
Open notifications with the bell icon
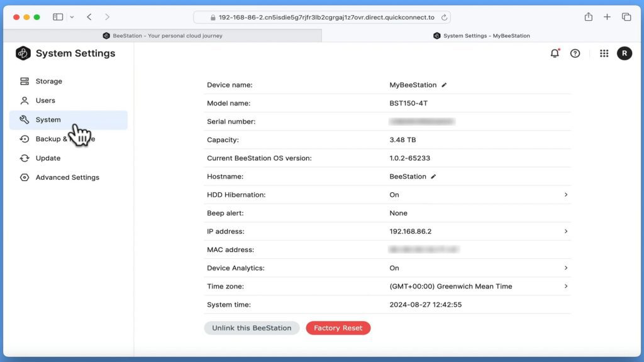pyautogui.click(x=555, y=53)
